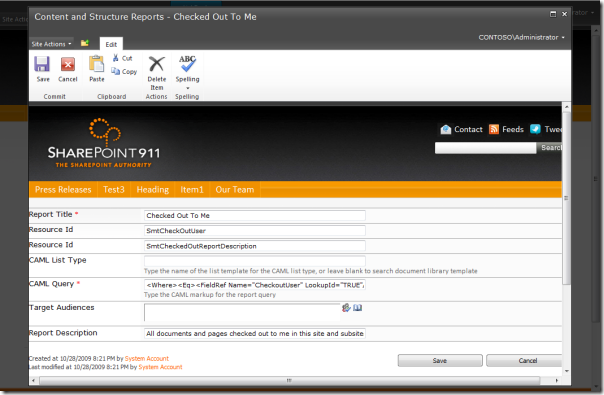Click the Save button at form bottom
Screen dimensions: 604x395
tap(440, 361)
